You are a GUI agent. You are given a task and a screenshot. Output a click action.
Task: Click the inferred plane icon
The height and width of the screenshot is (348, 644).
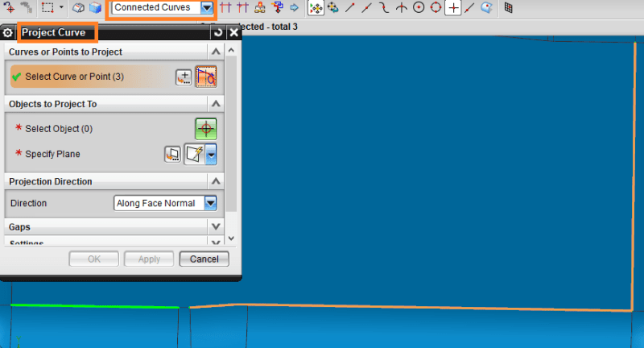point(194,154)
